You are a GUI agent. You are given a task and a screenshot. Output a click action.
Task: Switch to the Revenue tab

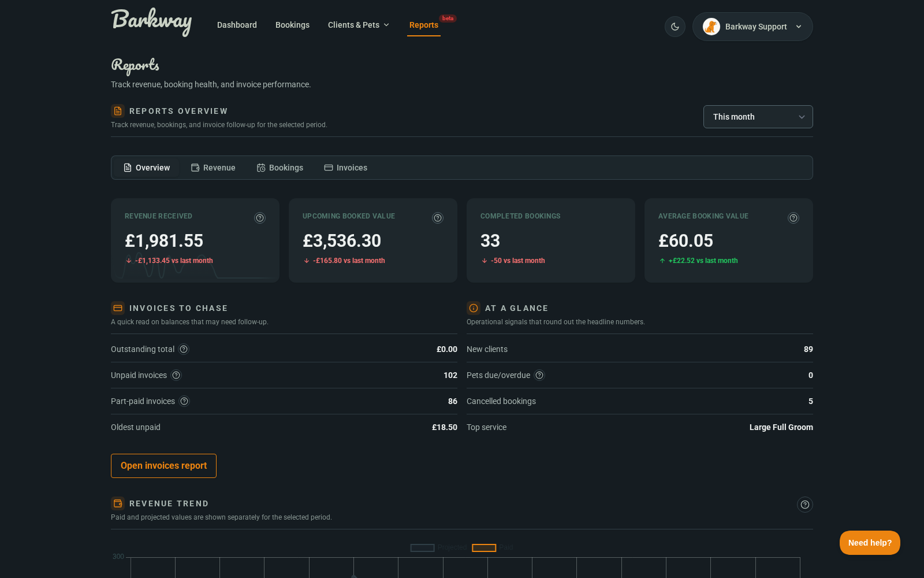[x=213, y=168]
